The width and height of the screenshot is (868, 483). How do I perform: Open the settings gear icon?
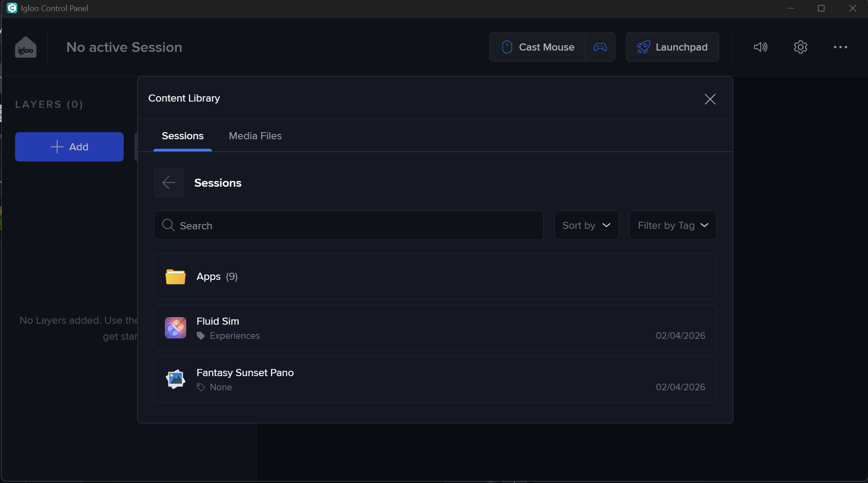click(x=800, y=47)
